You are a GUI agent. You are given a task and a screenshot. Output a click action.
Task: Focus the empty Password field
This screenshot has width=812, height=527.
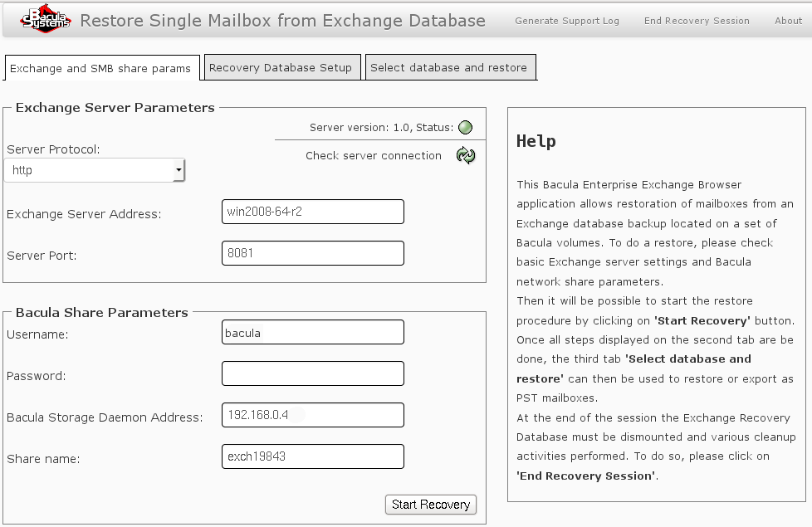(313, 373)
